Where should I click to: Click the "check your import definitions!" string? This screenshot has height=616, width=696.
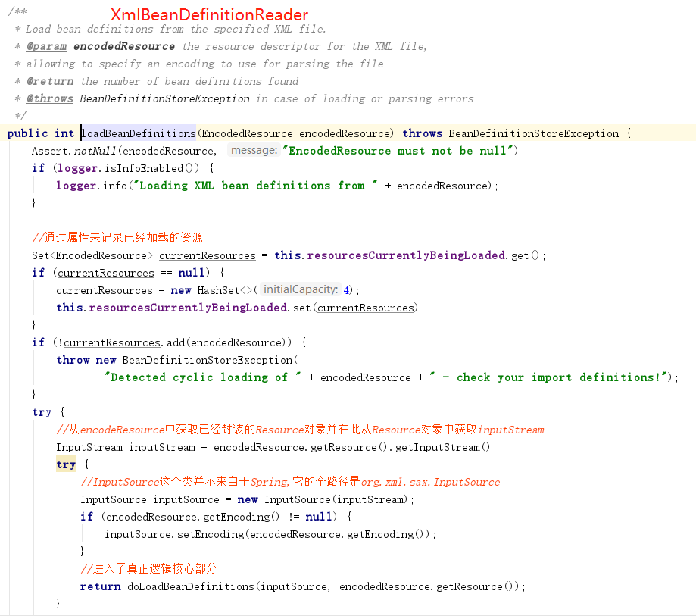548,377
